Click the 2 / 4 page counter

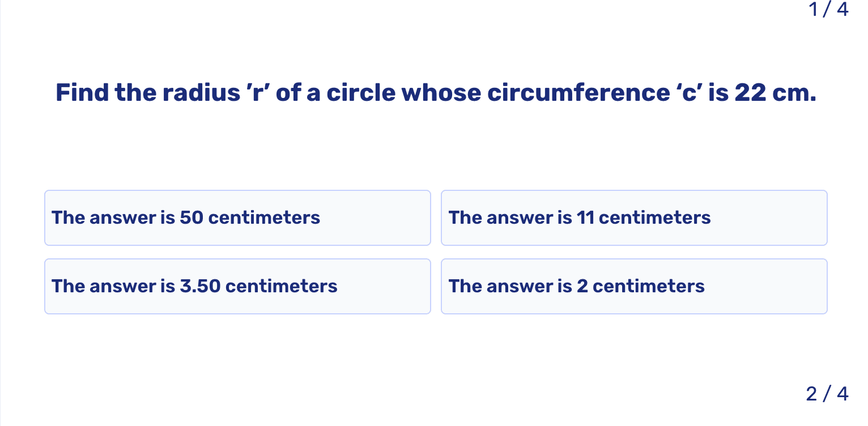827,394
